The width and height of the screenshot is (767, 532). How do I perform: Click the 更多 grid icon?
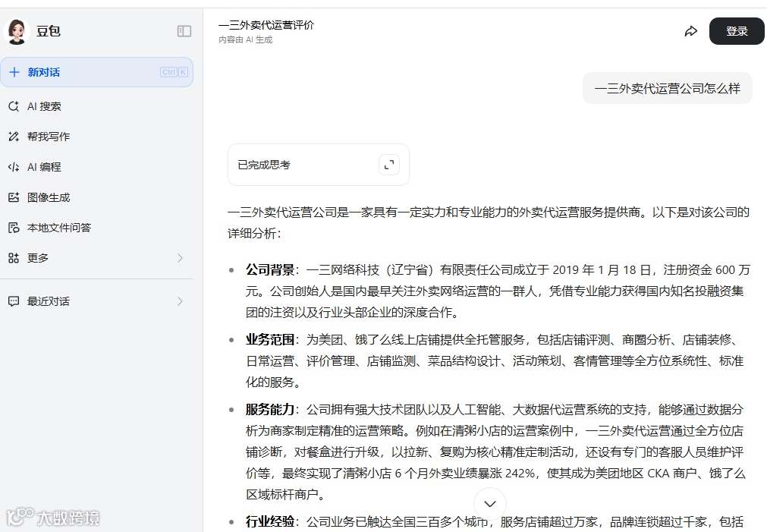(x=14, y=258)
